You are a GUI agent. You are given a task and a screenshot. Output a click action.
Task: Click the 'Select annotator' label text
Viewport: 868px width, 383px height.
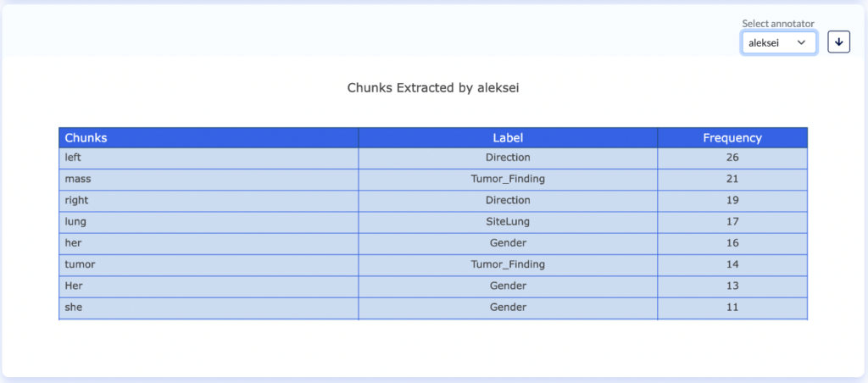point(777,24)
